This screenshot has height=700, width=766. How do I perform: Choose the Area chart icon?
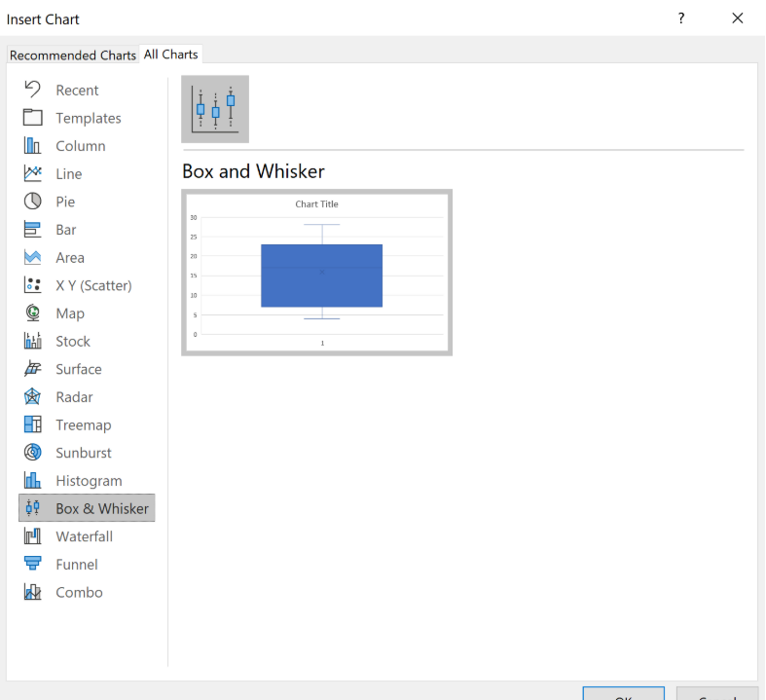coord(33,257)
